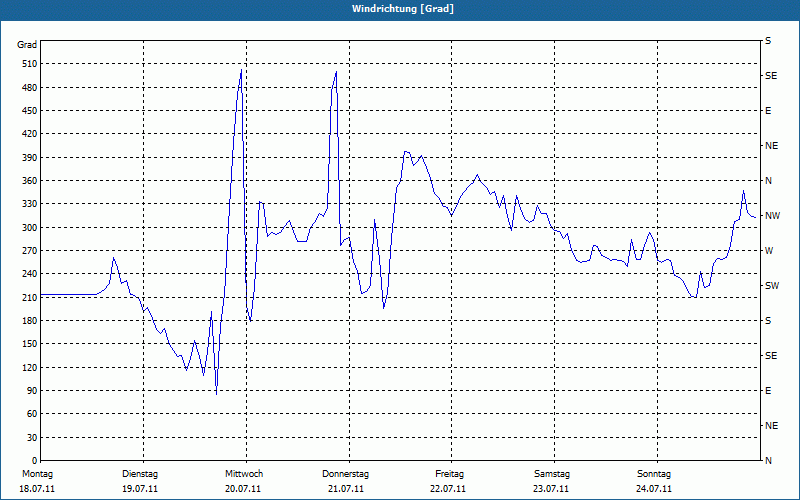Select the compass 'E' label level with 450
The image size is (800, 500).
coord(768,111)
